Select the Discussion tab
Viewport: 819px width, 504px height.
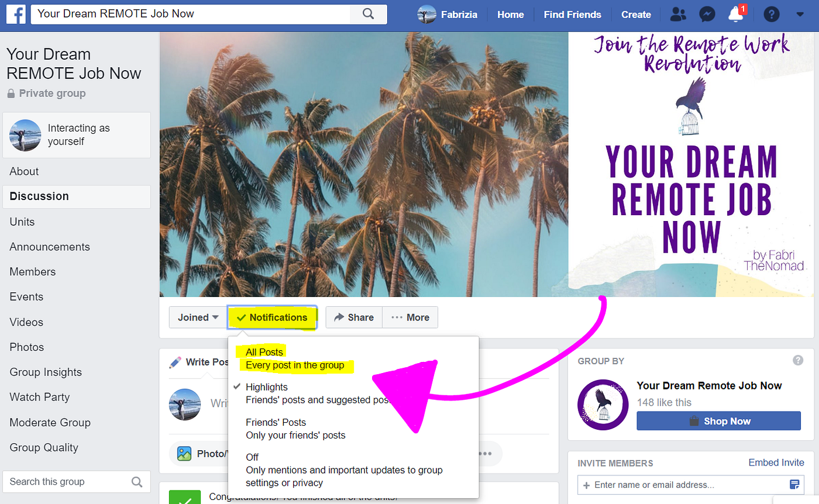[x=77, y=196]
